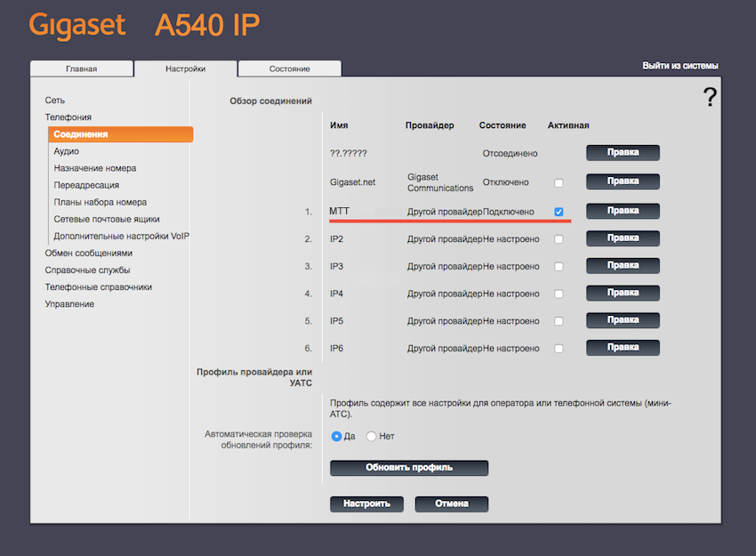Image resolution: width=756 pixels, height=556 pixels.
Task: Enable the Gigaset.net active checkbox
Action: click(x=559, y=183)
